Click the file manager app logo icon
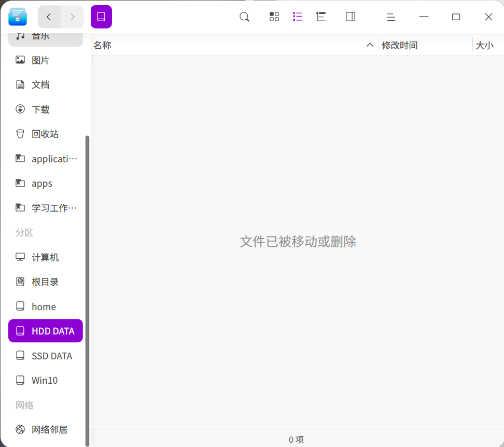The height and width of the screenshot is (447, 504). [x=18, y=17]
